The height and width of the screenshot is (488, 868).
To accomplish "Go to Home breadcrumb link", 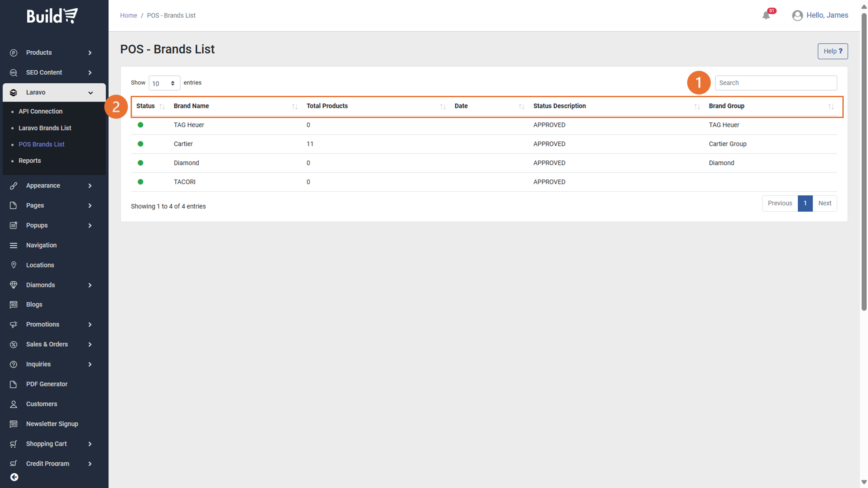I will (128, 16).
